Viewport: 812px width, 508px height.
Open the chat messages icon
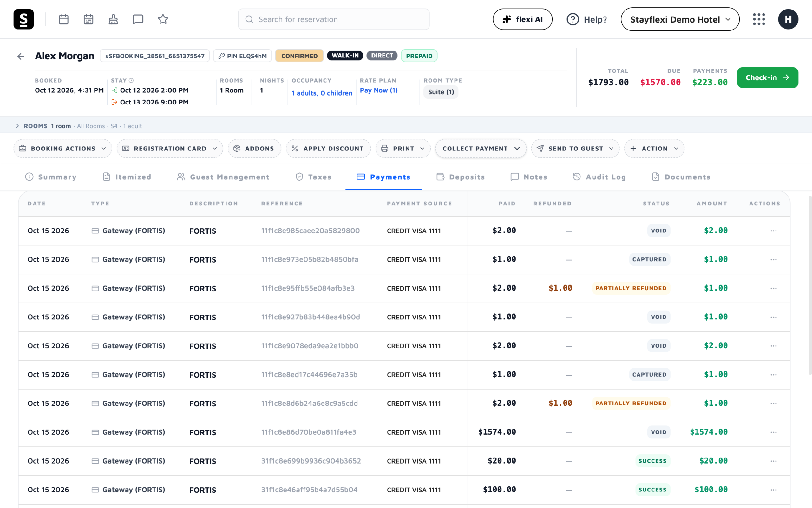tap(138, 19)
